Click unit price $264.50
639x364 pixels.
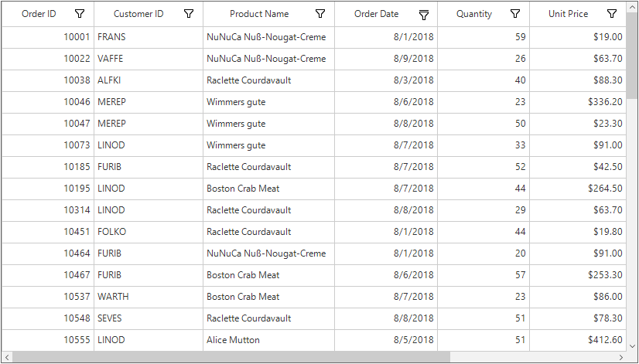(578, 189)
